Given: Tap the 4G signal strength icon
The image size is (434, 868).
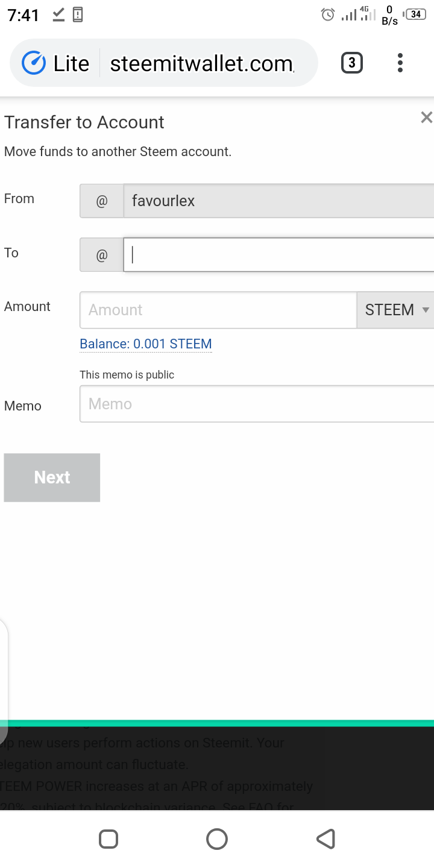Looking at the screenshot, I should (368, 14).
